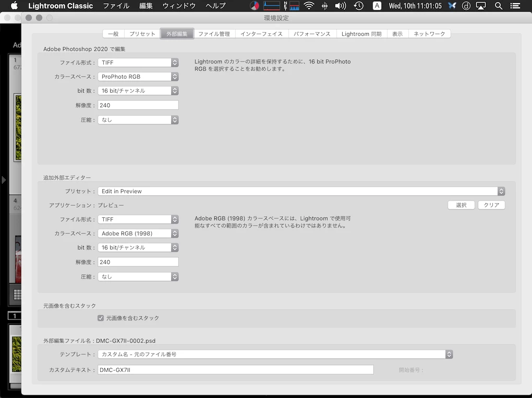
Task: Click the pie chart disk monitor icon
Action: tap(255, 6)
